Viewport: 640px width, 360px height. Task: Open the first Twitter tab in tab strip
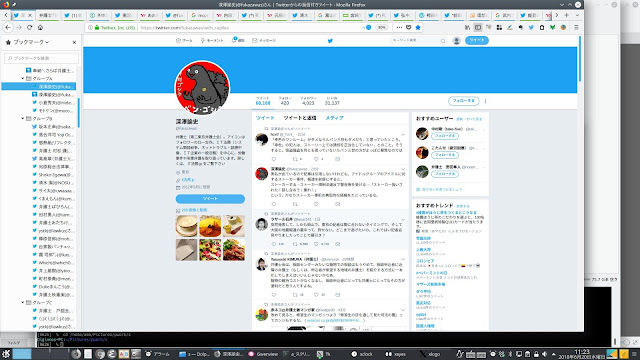(22, 15)
